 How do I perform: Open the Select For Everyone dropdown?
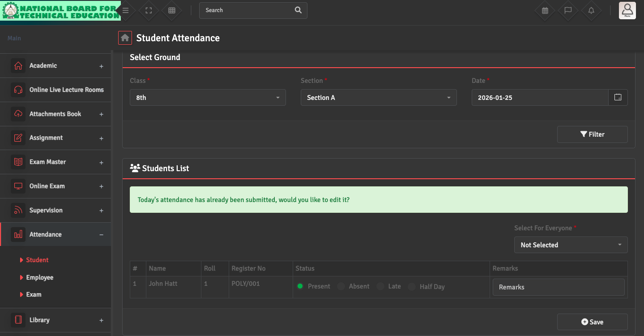pos(571,245)
